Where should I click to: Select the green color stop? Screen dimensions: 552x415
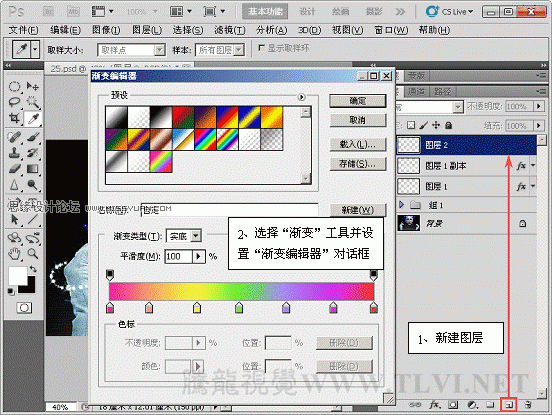pos(239,307)
